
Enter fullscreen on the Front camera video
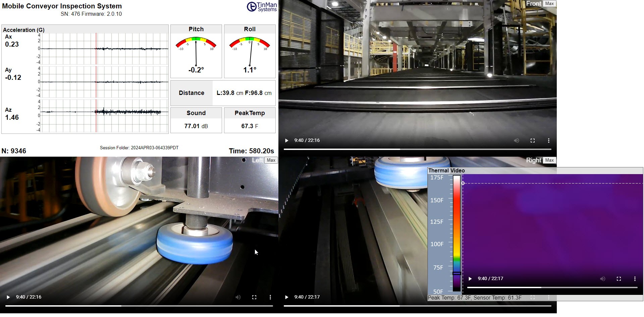[x=533, y=141]
